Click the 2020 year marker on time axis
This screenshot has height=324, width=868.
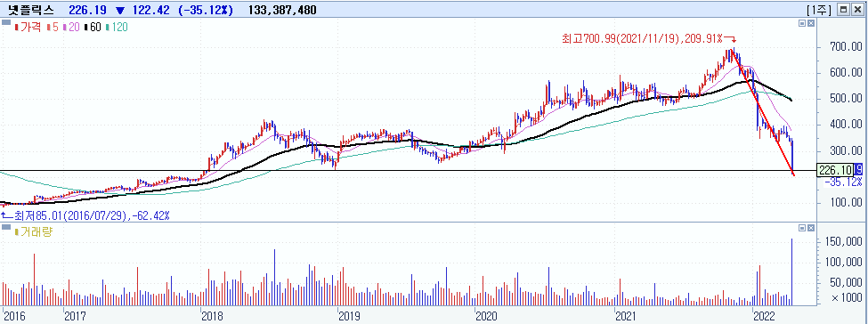pos(487,316)
